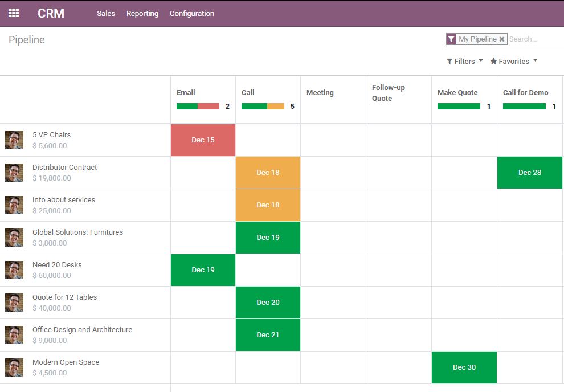Viewport: 564px width, 392px height.
Task: Click the CRM app title
Action: (x=51, y=13)
